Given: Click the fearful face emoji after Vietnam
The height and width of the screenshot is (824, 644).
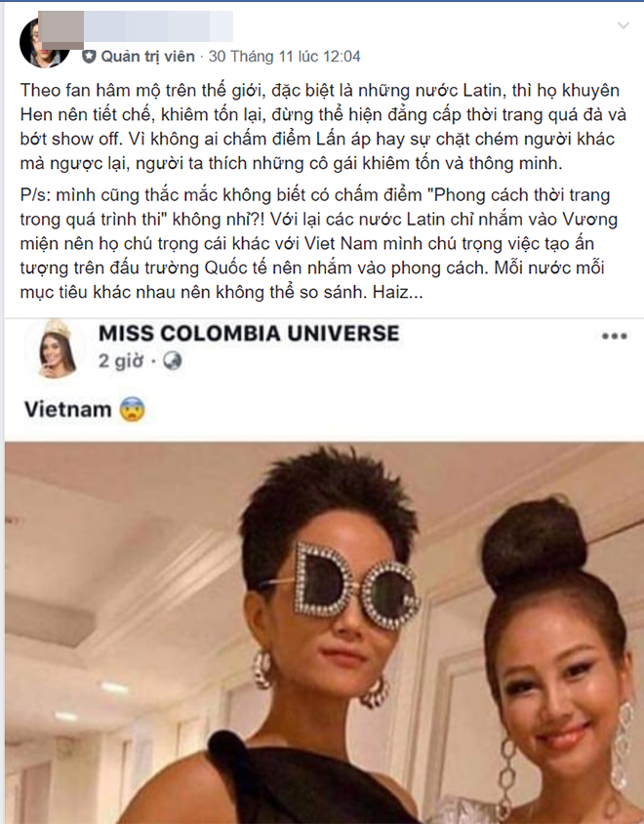Looking at the screenshot, I should coord(132,409).
